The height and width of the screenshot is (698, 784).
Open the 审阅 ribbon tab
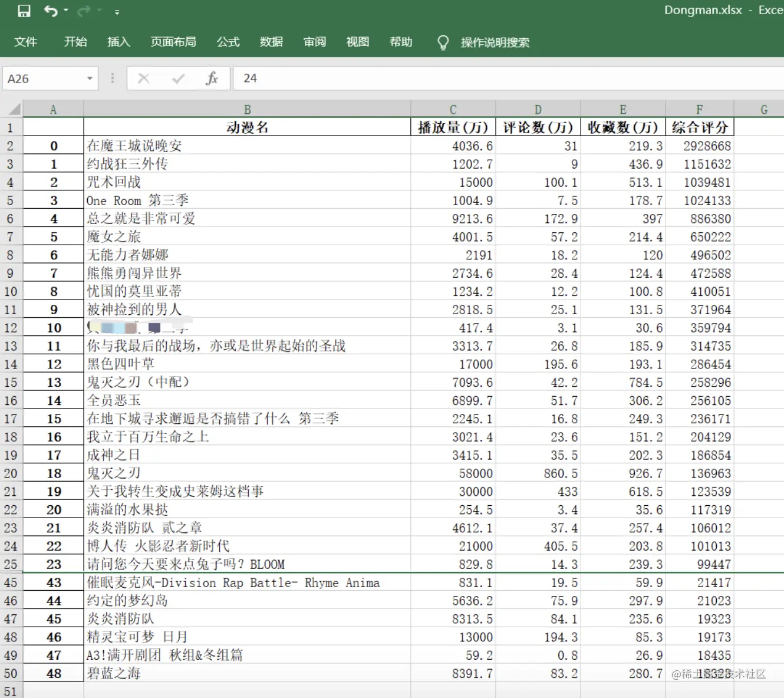coord(315,42)
